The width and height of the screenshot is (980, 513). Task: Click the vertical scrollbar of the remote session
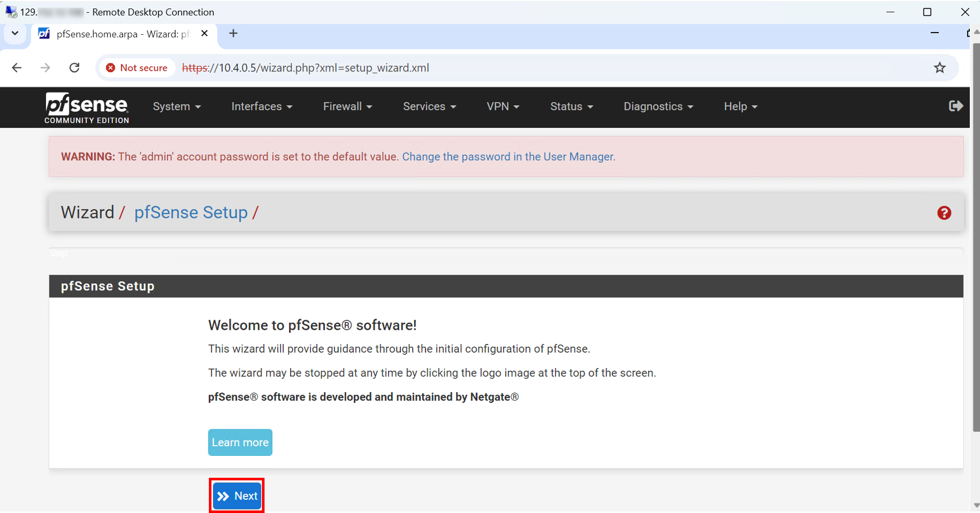click(x=976, y=237)
